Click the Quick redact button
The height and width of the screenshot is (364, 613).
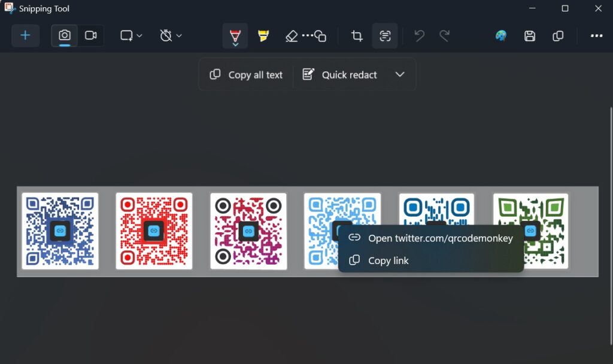coord(339,74)
